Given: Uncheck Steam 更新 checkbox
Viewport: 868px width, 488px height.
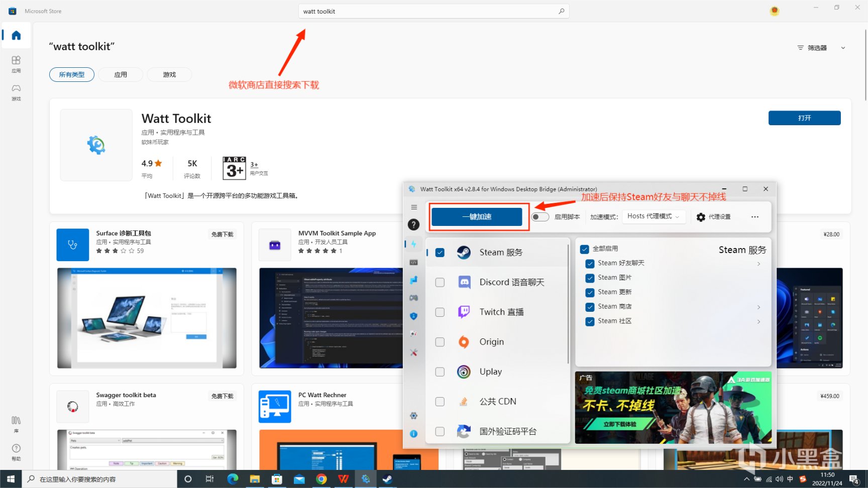Looking at the screenshot, I should [x=590, y=292].
